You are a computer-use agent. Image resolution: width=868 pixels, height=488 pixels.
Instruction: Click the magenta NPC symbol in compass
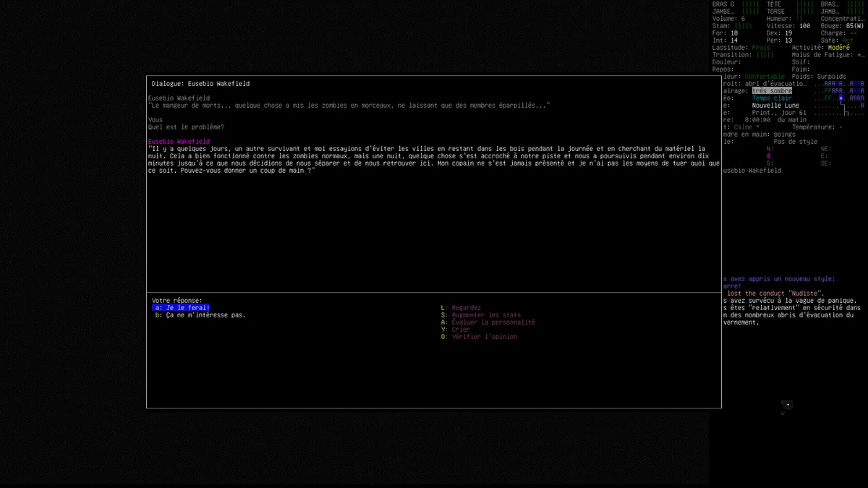click(x=768, y=156)
